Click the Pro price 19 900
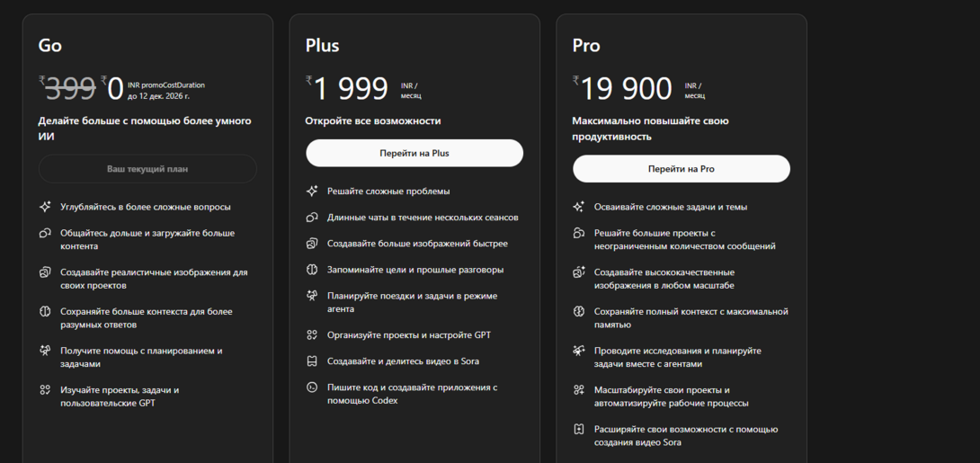The height and width of the screenshot is (463, 980). (626, 88)
